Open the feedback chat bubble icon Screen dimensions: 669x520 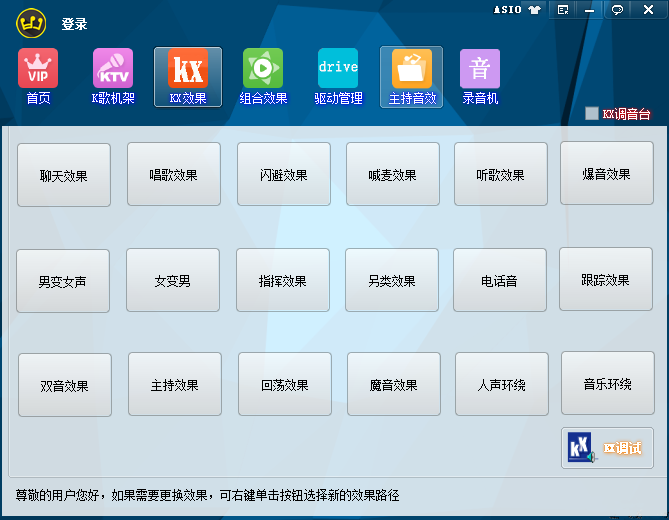pos(618,10)
